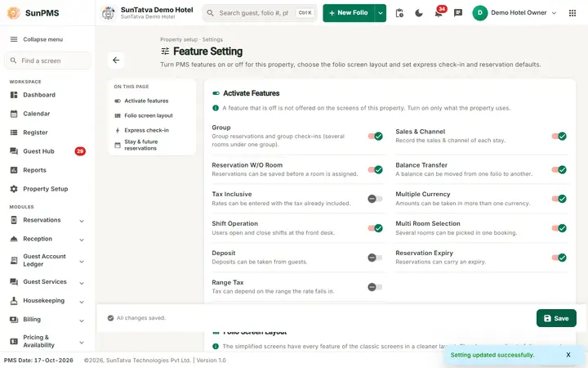588x368 pixels.
Task: Open Guest Hub from the sidebar
Action: point(47,151)
